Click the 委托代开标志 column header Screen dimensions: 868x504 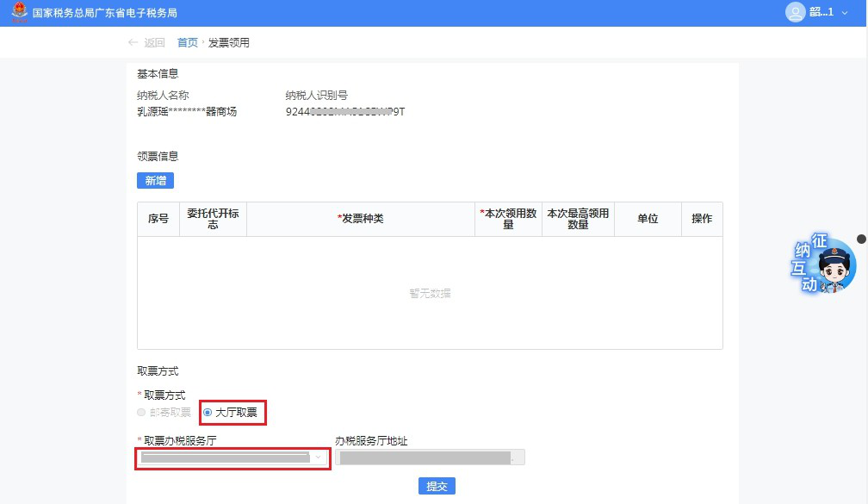(214, 219)
